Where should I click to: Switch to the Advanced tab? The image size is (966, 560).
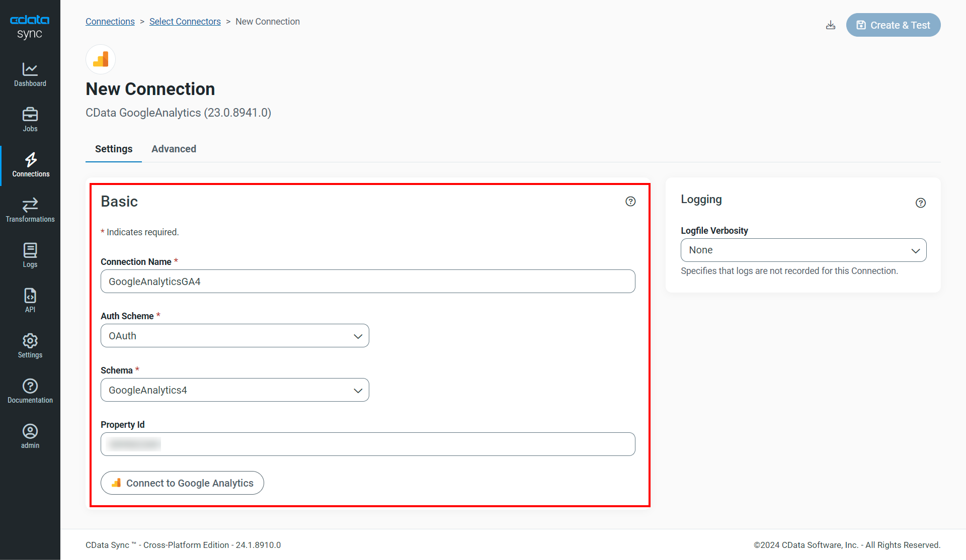(x=174, y=149)
